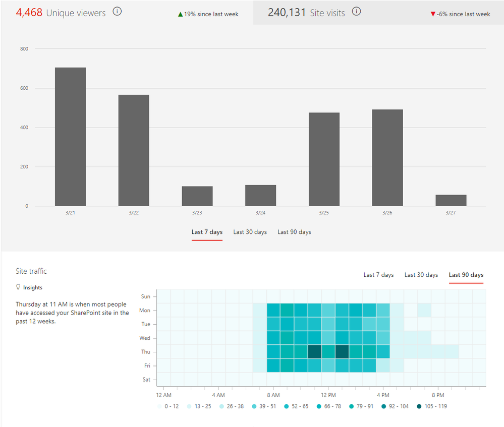The width and height of the screenshot is (504, 427).
Task: Click the Unique viewers info icon
Action: (117, 12)
